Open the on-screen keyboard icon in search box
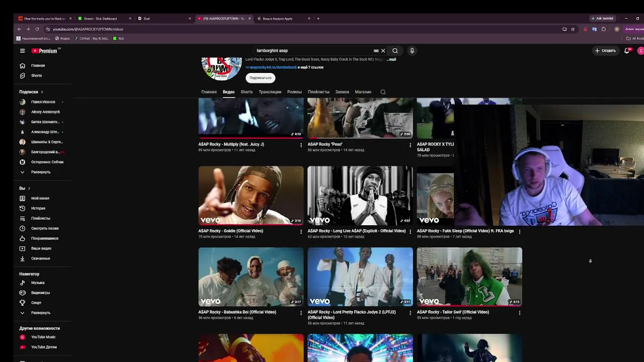This screenshot has height=362, width=644. (376, 51)
